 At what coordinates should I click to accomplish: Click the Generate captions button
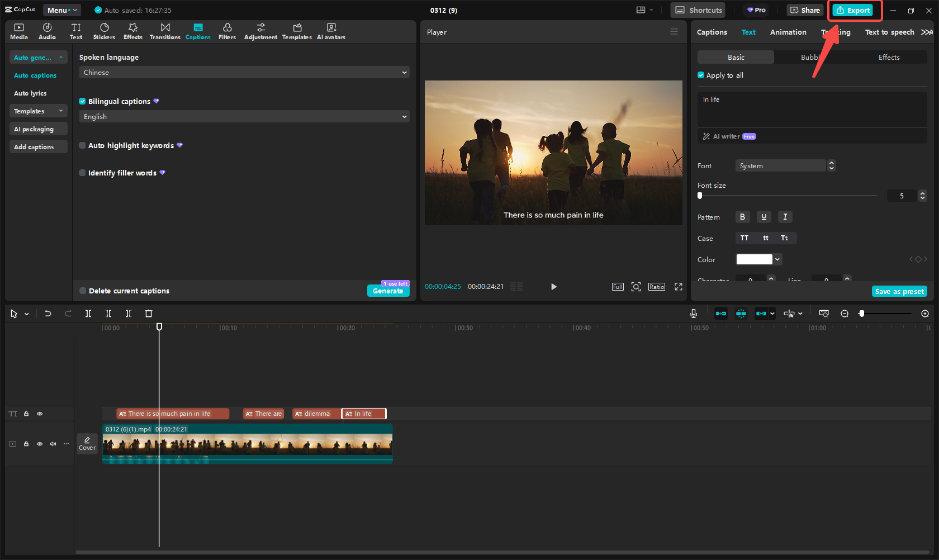[388, 291]
